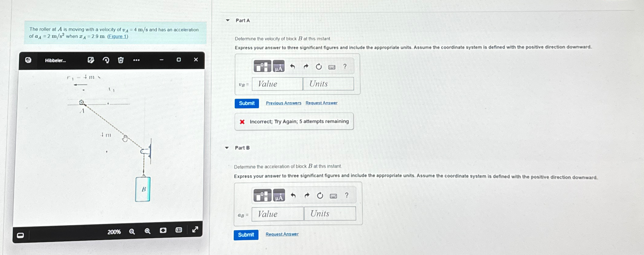This screenshot has height=255, width=644.
Task: Redo the entry in Part A
Action: click(x=306, y=66)
